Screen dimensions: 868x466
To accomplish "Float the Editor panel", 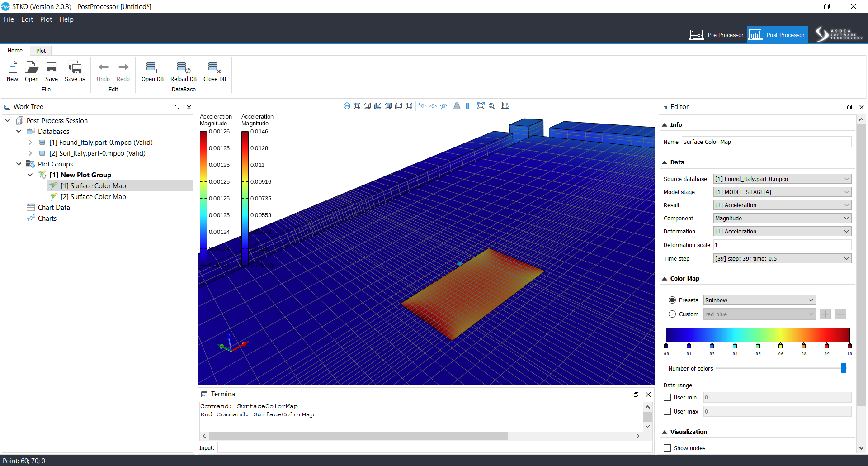I will tap(849, 107).
